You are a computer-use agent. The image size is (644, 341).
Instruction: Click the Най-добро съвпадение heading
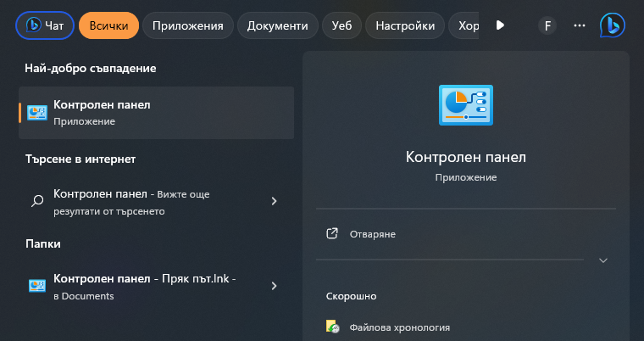point(91,68)
